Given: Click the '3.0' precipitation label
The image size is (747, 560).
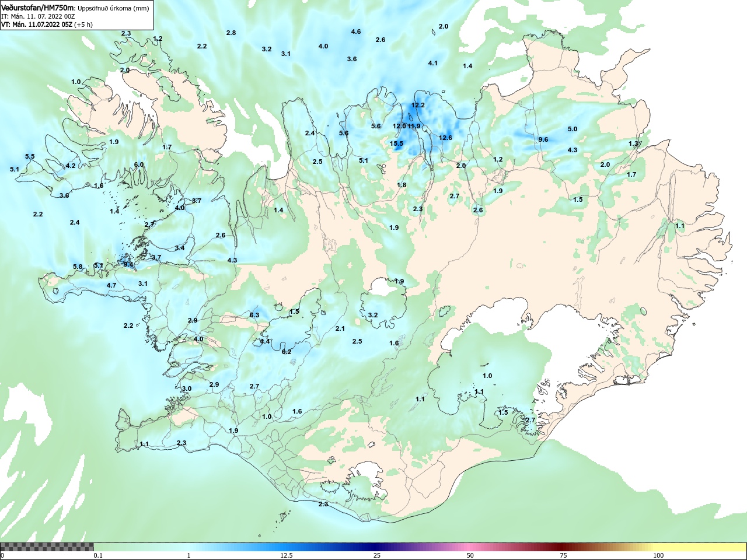Looking at the screenshot, I should 187,388.
